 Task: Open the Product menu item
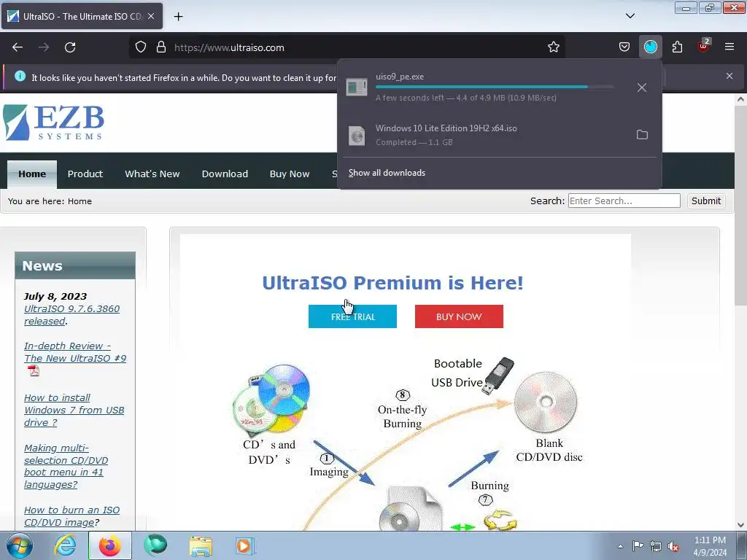[85, 174]
